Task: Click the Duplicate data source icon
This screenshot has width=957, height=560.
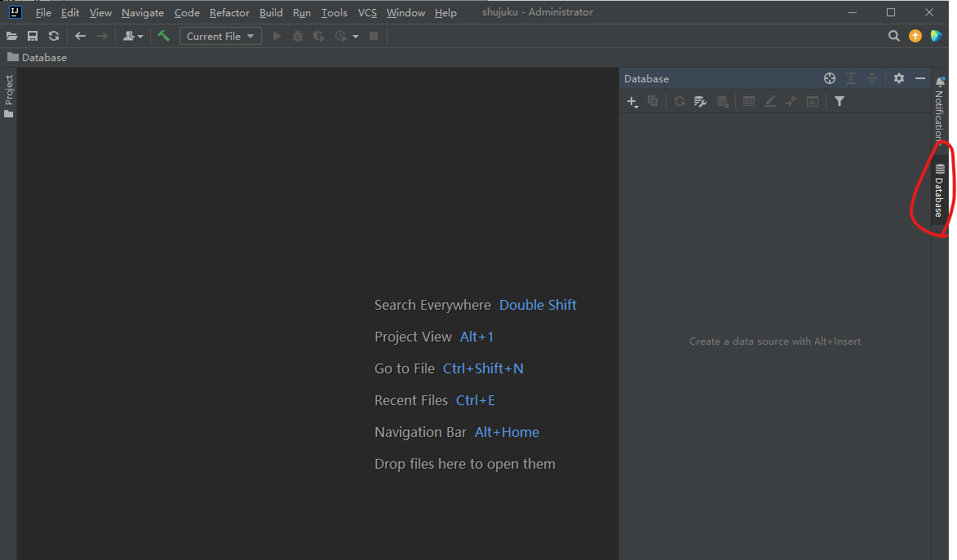Action: click(x=653, y=101)
